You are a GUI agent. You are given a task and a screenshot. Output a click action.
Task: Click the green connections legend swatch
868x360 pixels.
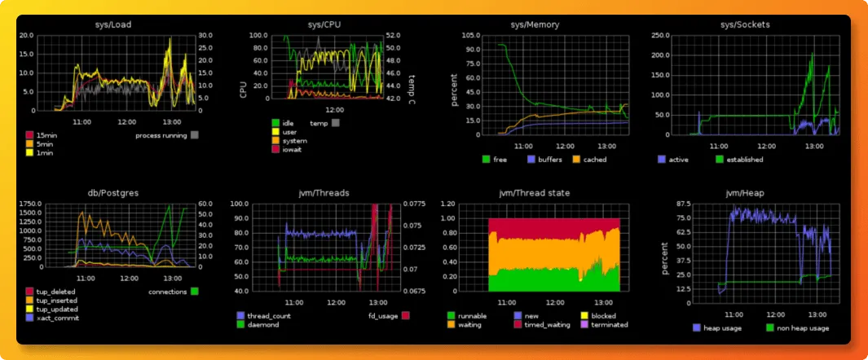pos(194,291)
